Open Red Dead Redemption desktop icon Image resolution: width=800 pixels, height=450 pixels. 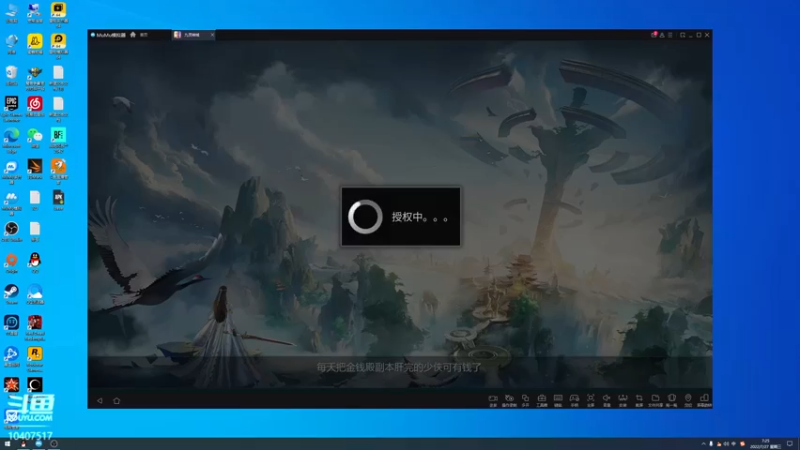coord(35,327)
